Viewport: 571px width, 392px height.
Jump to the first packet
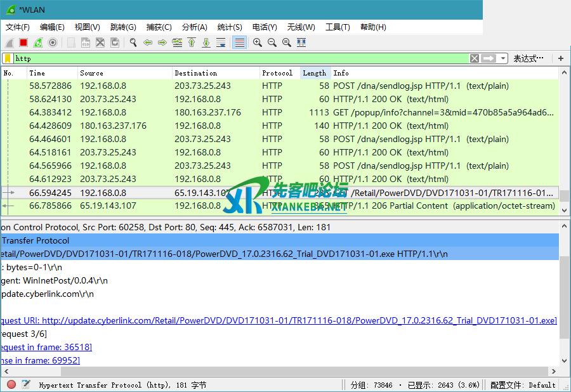tap(192, 42)
